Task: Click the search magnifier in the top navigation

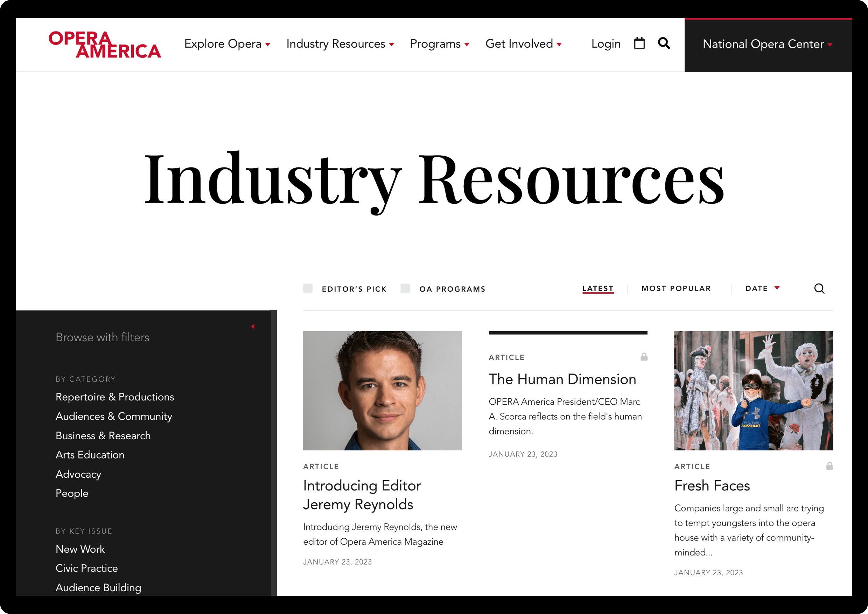Action: pyautogui.click(x=664, y=44)
